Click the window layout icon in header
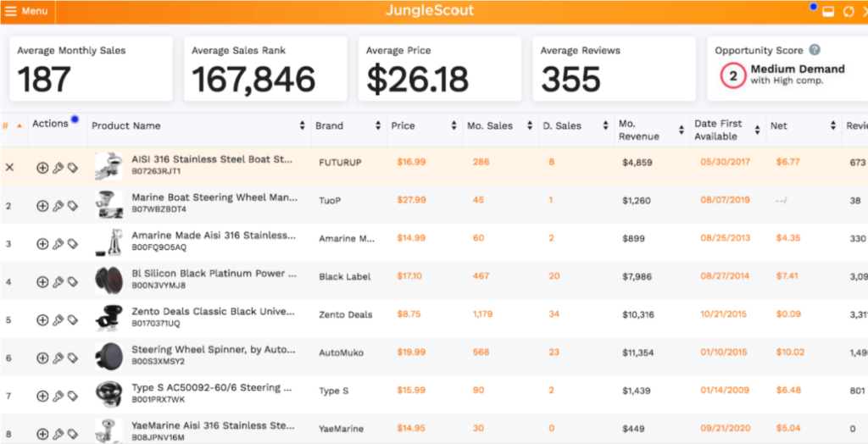 coord(828,12)
